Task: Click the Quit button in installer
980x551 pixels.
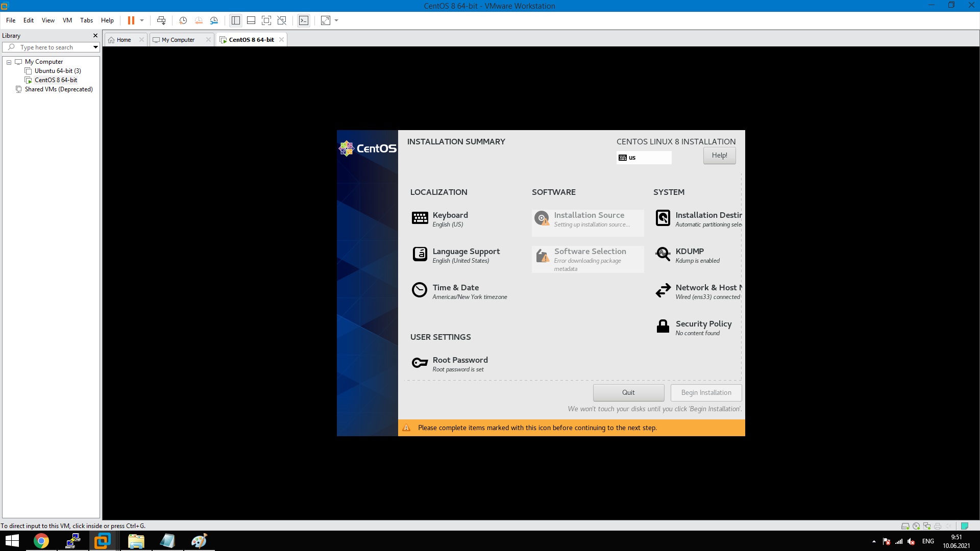Action: [628, 392]
